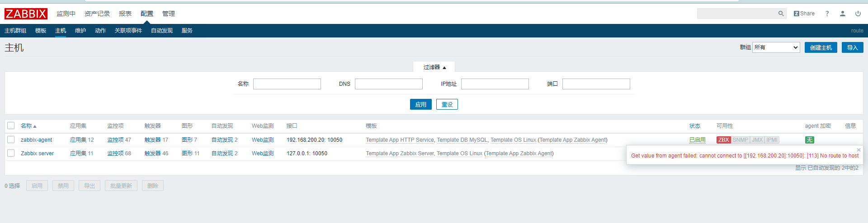Open 自动发现 2 for zabbix-agent

tap(222, 140)
